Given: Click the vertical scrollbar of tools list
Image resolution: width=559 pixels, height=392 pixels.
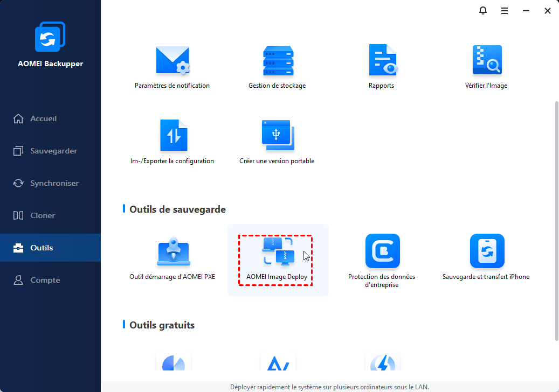Looking at the screenshot, I should tap(556, 221).
